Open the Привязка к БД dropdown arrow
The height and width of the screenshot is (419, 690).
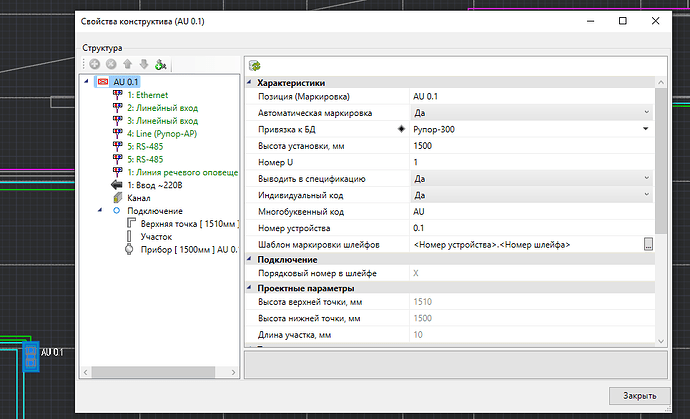[647, 129]
